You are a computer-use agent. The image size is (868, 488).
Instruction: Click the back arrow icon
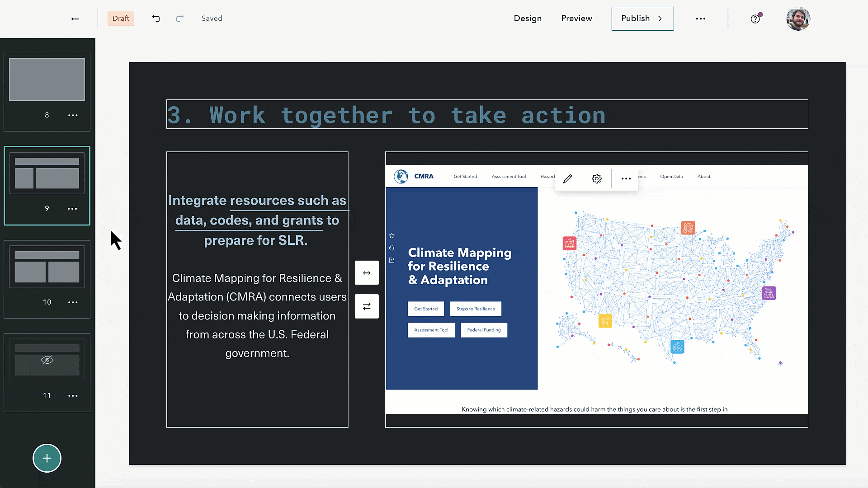(75, 19)
